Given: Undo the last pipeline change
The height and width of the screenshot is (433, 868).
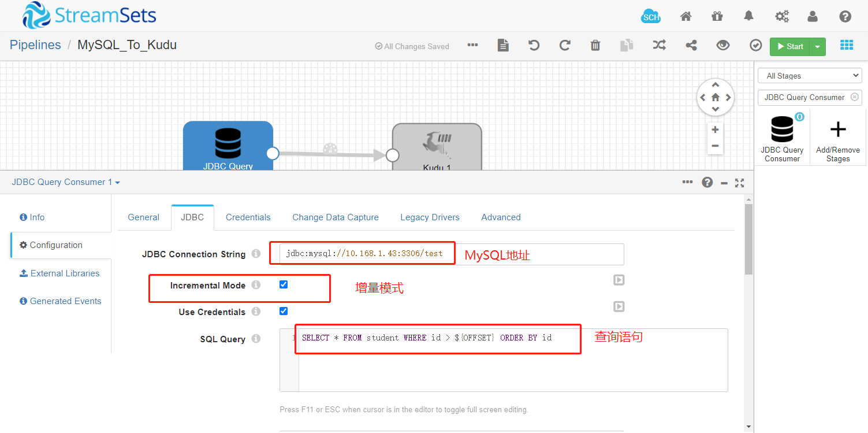Looking at the screenshot, I should point(534,45).
